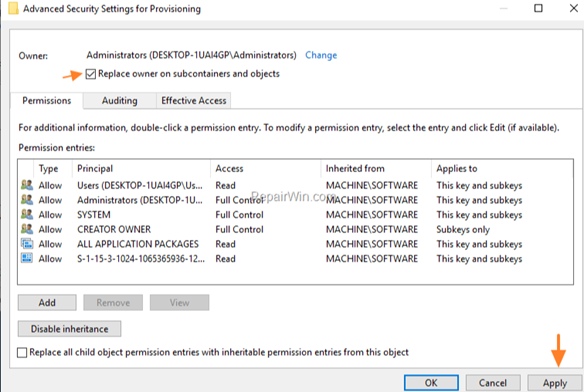584x392 pixels.
Task: Click Full Control access for SYSTEM row
Action: [239, 215]
